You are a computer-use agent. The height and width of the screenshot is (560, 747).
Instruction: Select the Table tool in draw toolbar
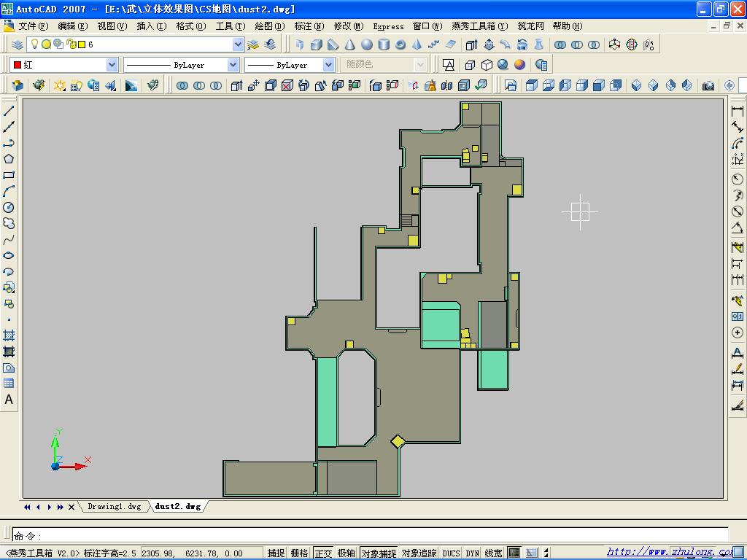9,384
